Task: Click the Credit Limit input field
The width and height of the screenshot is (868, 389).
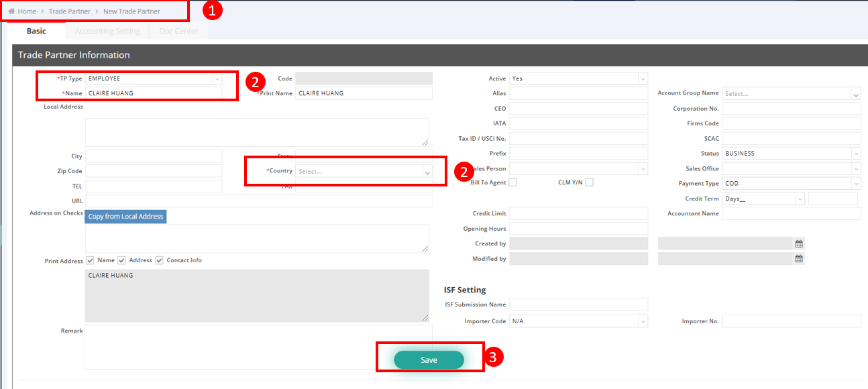Action: 578,213
